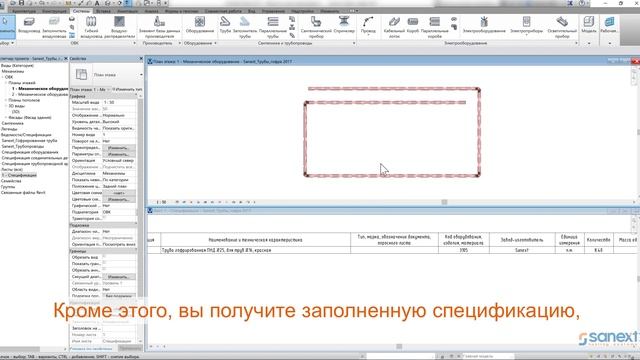Click Изменить button for Переопределения видимости
The width and height of the screenshot is (640, 360).
pos(118,148)
